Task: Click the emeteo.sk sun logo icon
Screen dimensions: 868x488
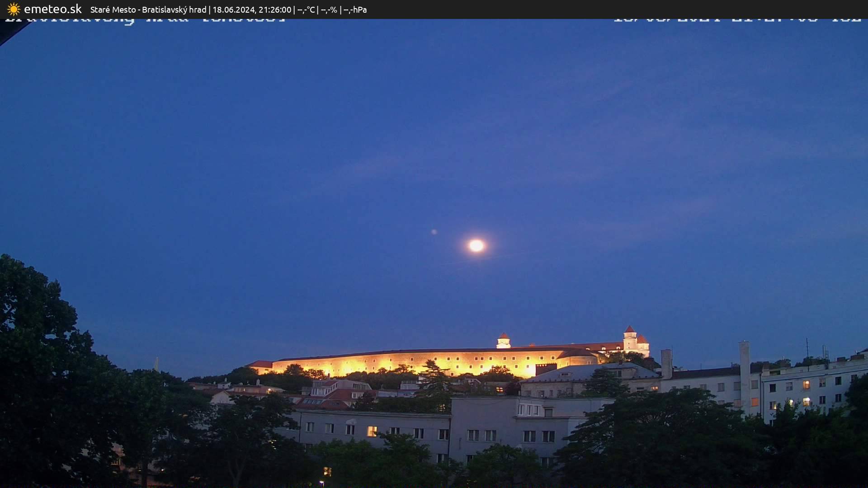Action: tap(14, 9)
